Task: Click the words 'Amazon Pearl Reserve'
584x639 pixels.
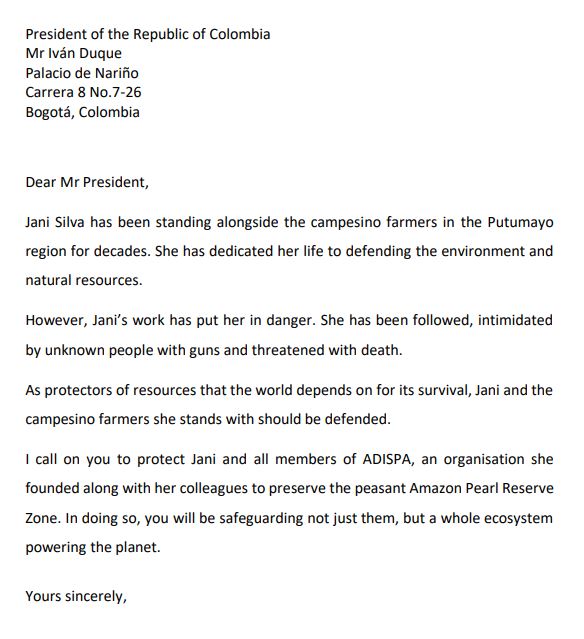Action: click(481, 488)
